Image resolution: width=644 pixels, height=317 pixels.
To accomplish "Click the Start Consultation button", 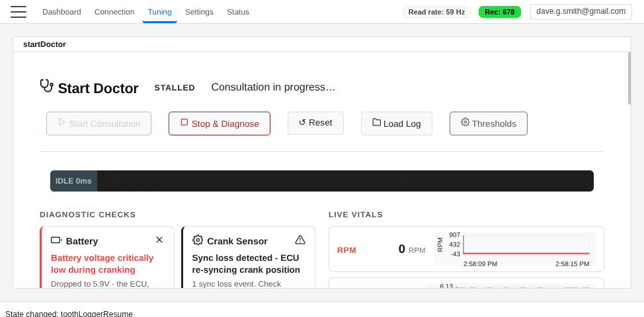I will [99, 123].
